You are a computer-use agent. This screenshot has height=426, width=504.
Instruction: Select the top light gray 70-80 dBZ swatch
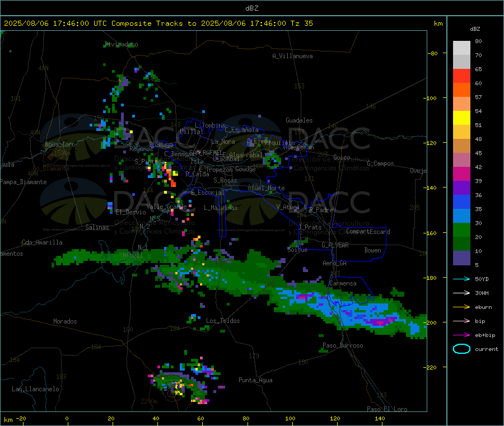[461, 48]
